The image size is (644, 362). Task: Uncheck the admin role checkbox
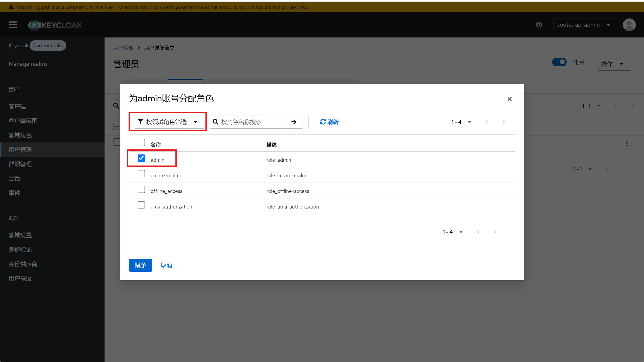pyautogui.click(x=141, y=158)
